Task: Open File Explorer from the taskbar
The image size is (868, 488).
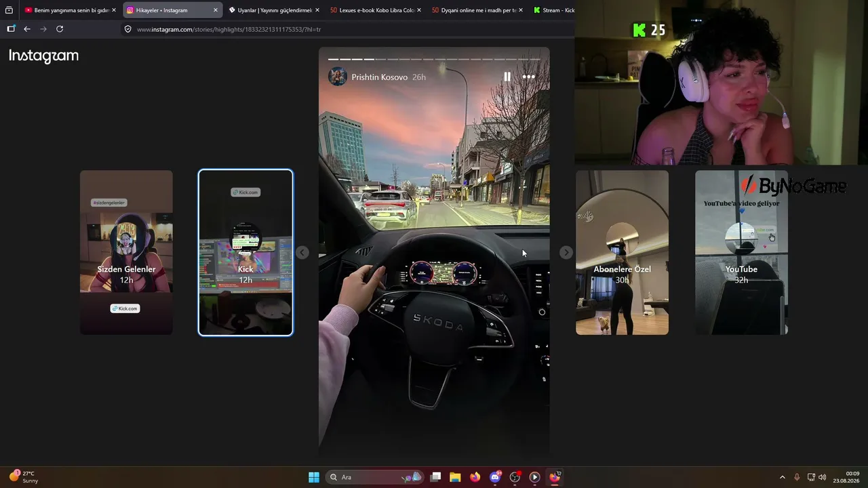Action: click(455, 477)
